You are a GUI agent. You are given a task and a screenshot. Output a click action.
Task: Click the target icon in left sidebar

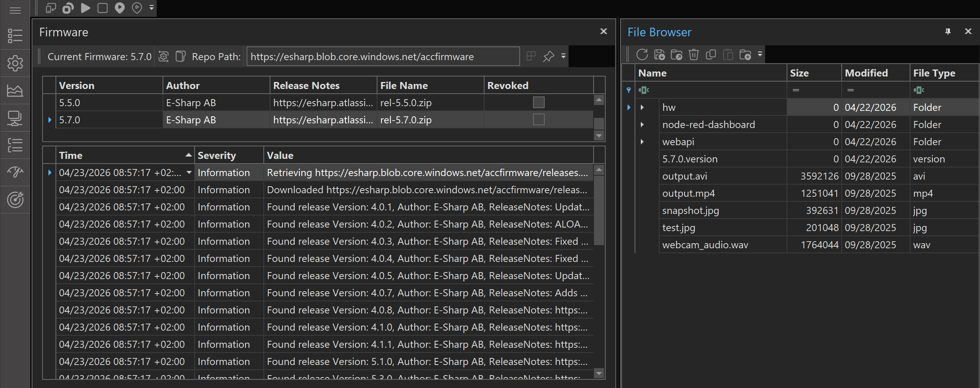pos(15,200)
